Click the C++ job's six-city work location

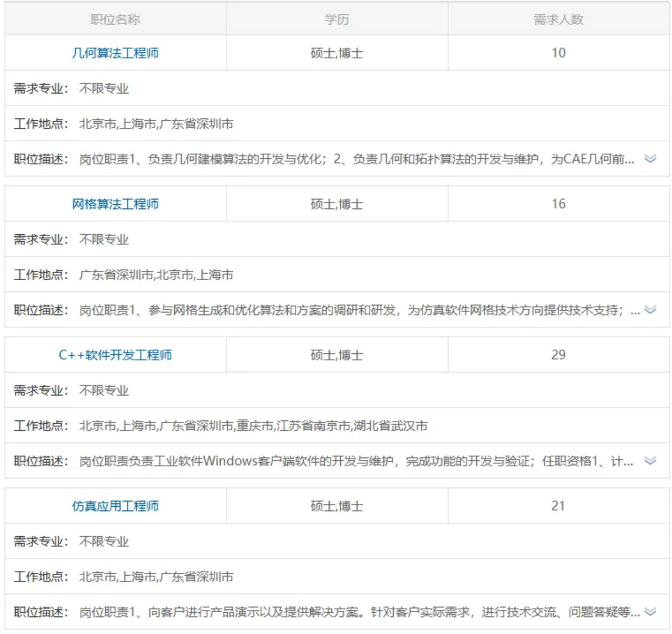coord(253,426)
